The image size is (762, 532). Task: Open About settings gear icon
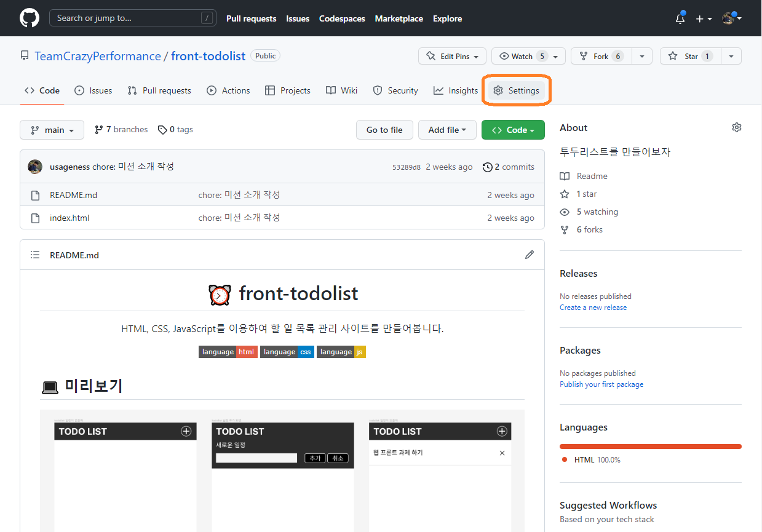tap(736, 127)
